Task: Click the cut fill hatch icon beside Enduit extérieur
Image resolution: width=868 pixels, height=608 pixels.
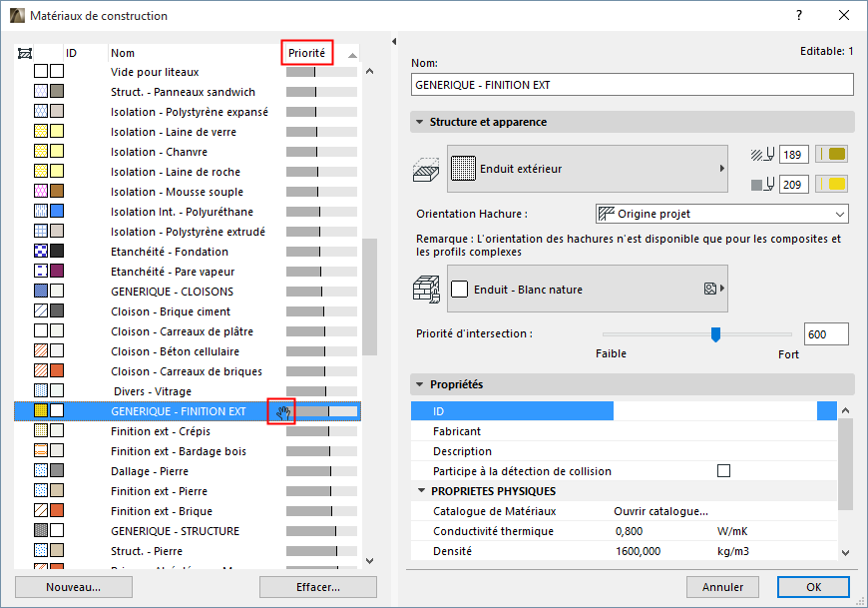Action: coord(426,170)
